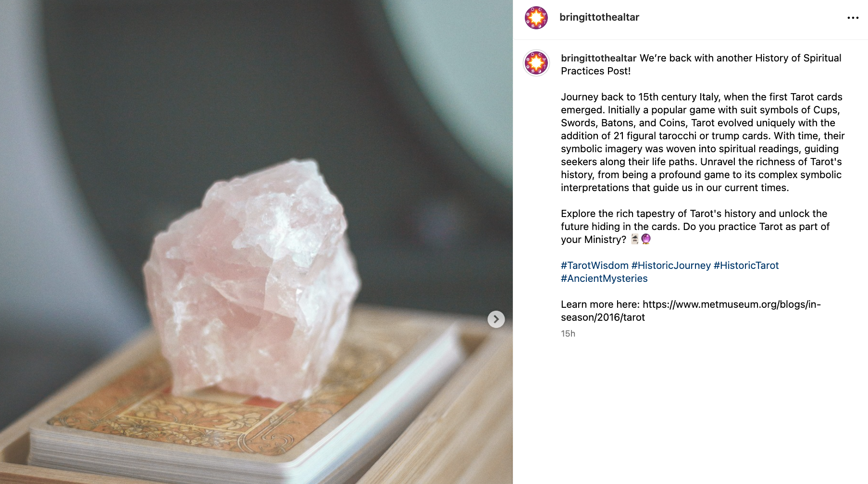Open the #TarotWisdom hashtag
This screenshot has height=484, width=868.
(x=595, y=266)
